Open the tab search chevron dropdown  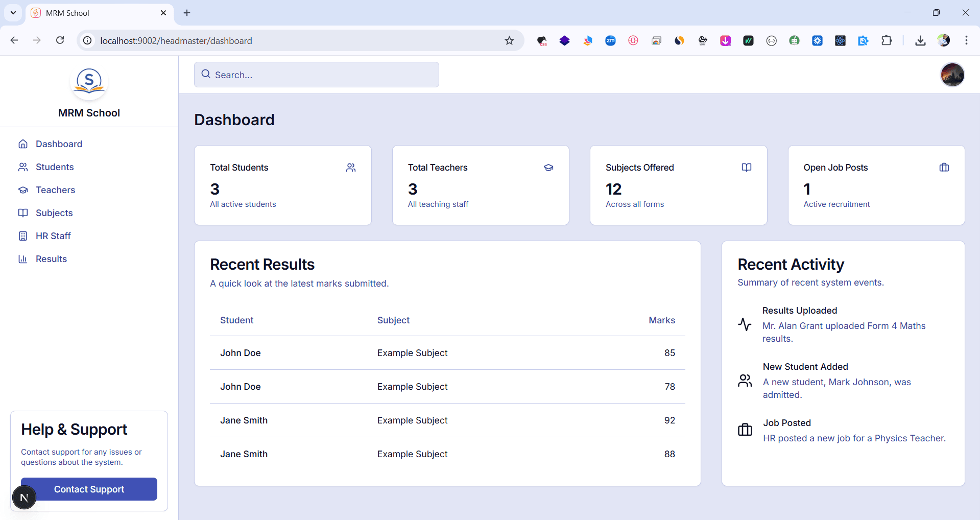[13, 13]
